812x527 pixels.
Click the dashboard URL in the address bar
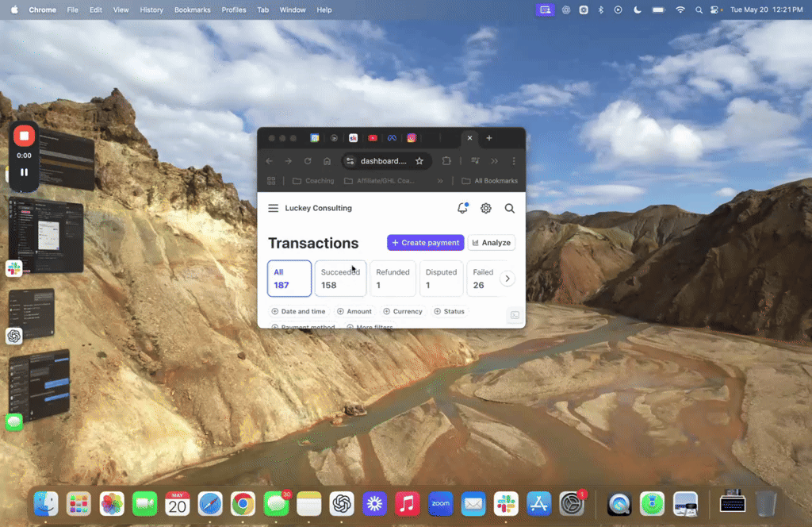[x=384, y=161]
